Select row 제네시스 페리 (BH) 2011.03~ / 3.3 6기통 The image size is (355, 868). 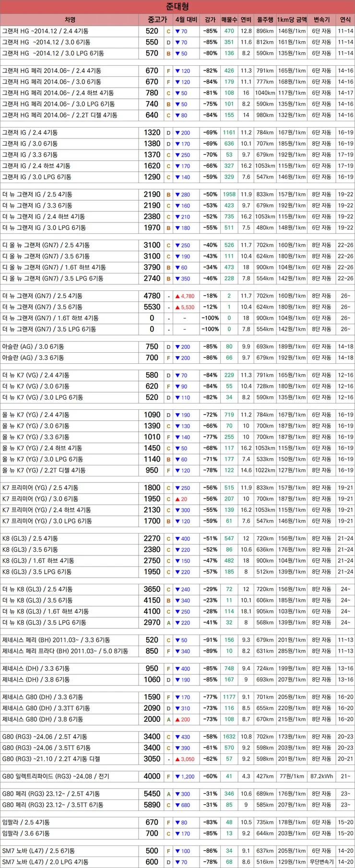[x=177, y=640]
